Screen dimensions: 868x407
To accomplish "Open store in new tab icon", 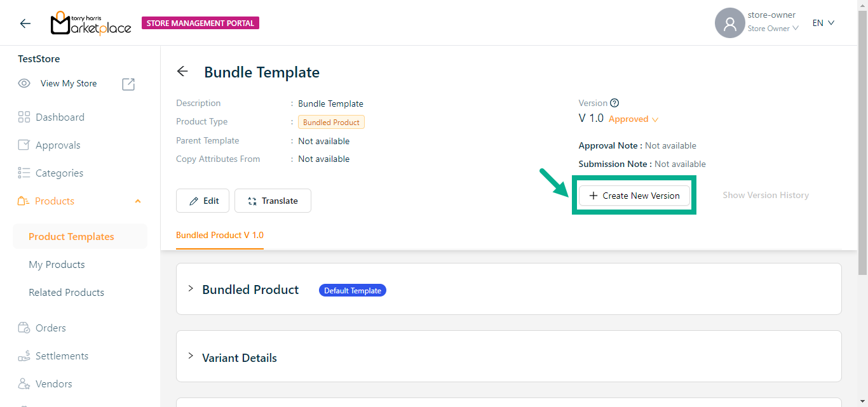I will 128,84.
